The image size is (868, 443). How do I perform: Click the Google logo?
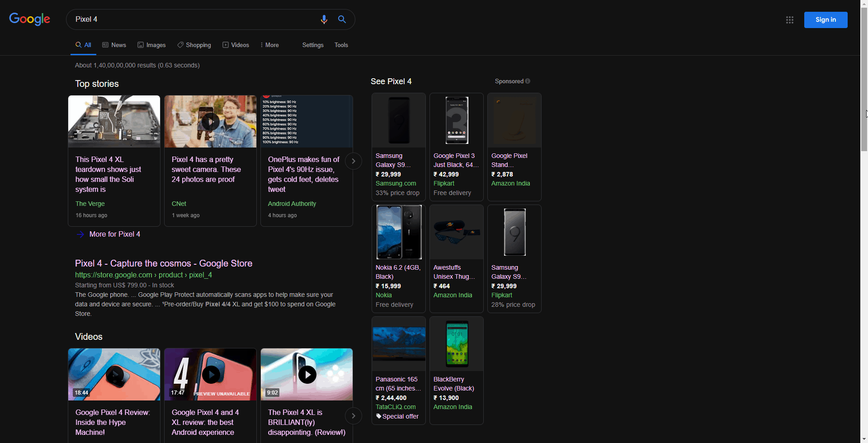click(29, 19)
